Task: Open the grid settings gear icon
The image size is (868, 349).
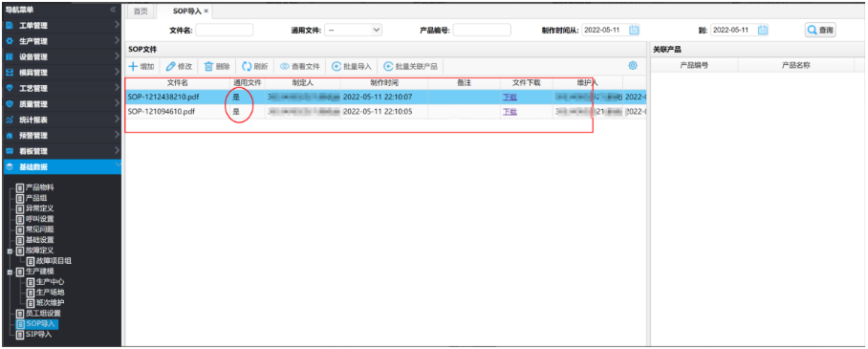Action: (x=633, y=65)
